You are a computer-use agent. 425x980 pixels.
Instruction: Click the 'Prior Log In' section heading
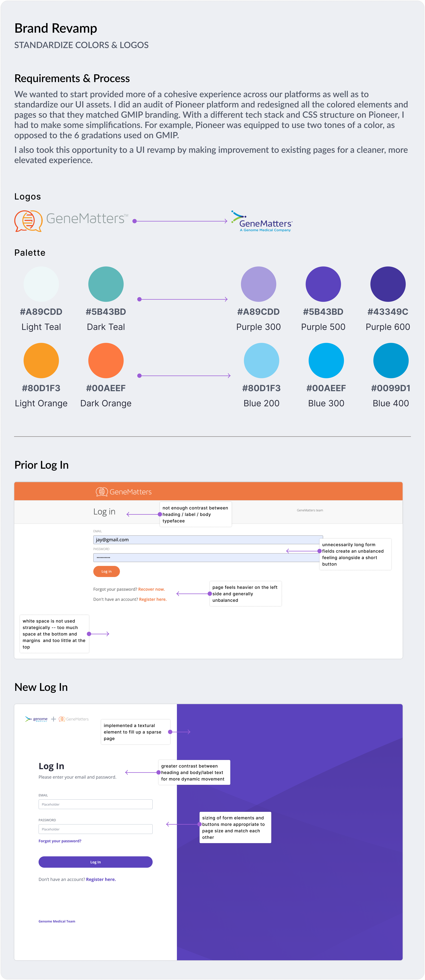coord(41,465)
